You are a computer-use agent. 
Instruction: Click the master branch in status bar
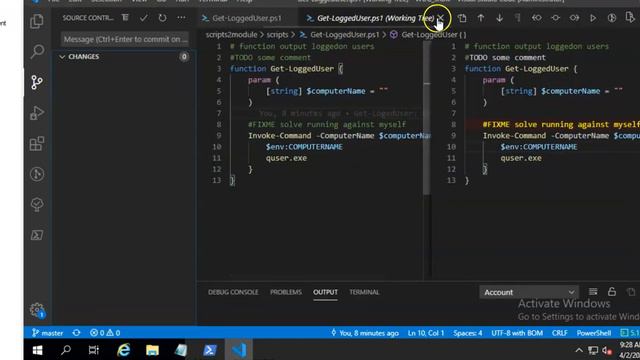coord(47,333)
